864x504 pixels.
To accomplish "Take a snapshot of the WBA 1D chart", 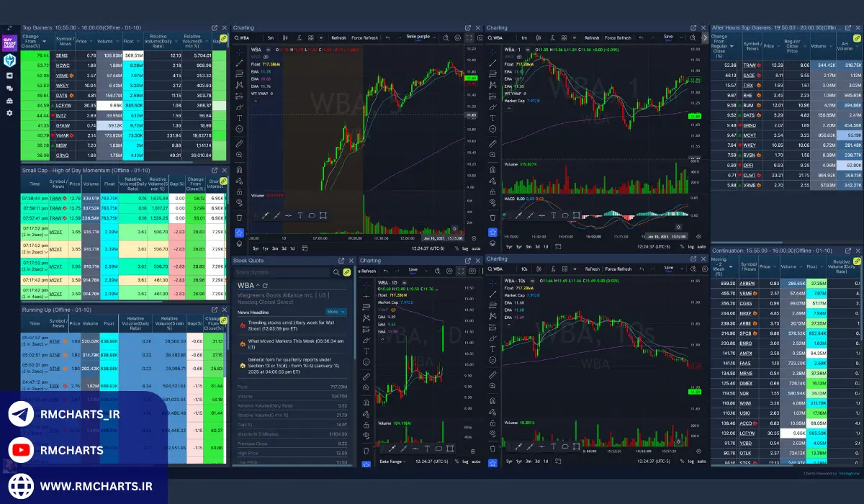I will tap(471, 271).
